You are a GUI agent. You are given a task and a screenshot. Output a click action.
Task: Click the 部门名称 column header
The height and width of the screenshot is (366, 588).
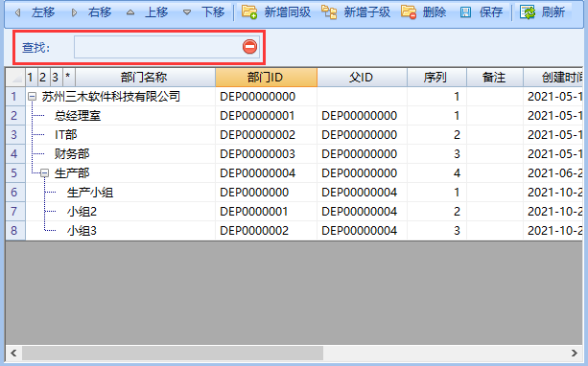pos(145,78)
